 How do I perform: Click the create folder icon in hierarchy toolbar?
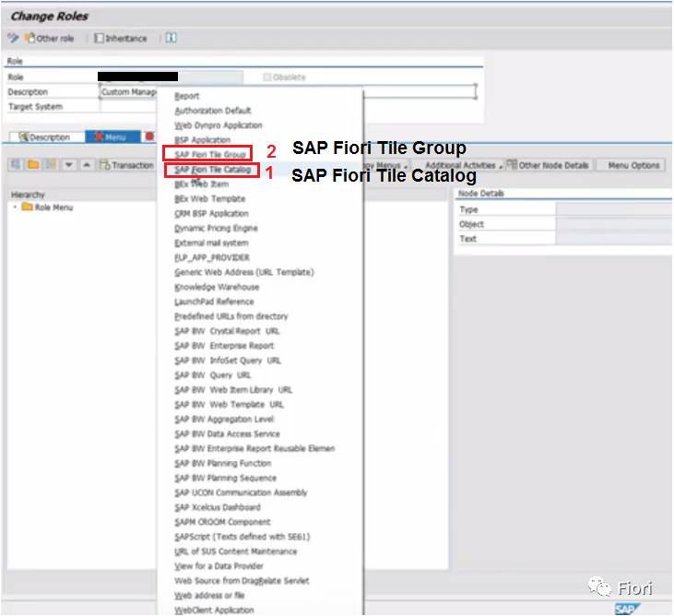click(33, 165)
